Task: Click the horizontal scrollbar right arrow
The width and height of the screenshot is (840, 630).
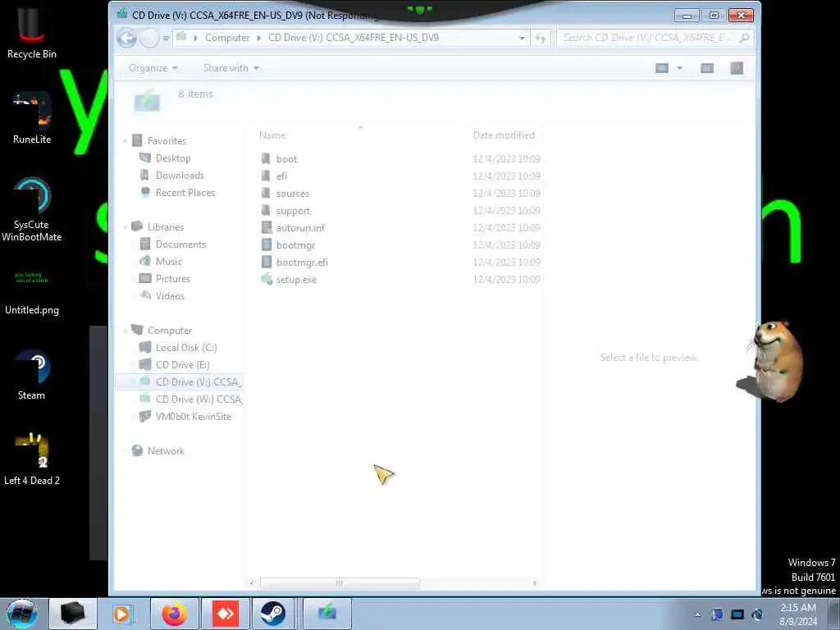Action: click(534, 583)
